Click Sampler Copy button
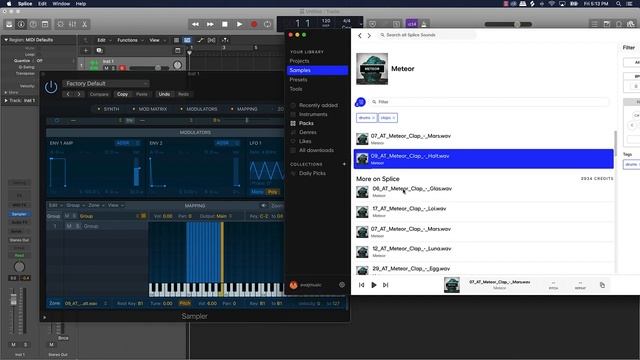The height and width of the screenshot is (360, 640). click(122, 94)
